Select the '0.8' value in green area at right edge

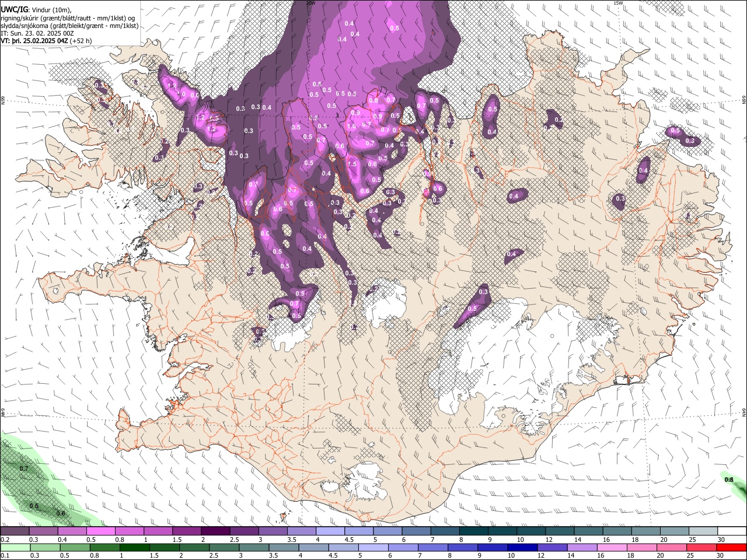729,480
